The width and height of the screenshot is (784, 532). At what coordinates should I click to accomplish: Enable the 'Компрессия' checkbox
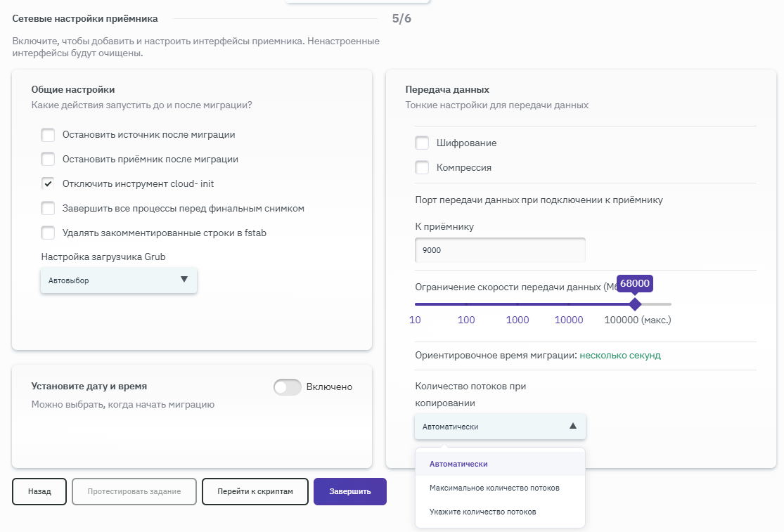click(422, 168)
